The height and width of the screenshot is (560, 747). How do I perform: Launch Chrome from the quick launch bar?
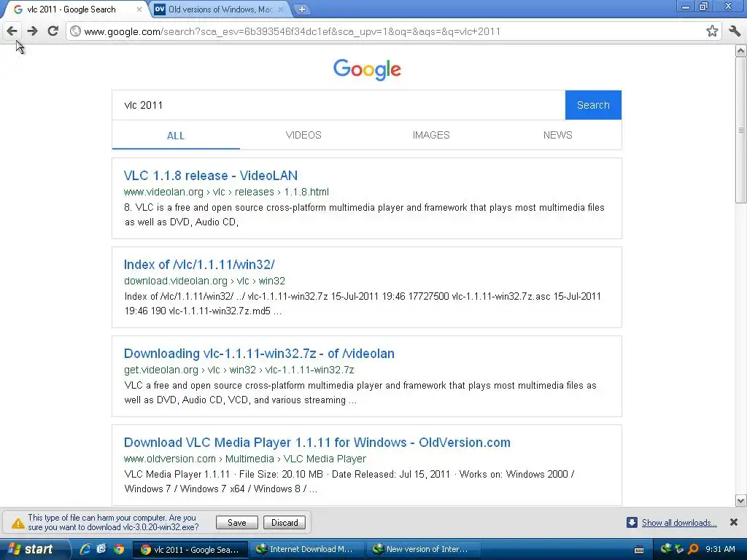119,549
